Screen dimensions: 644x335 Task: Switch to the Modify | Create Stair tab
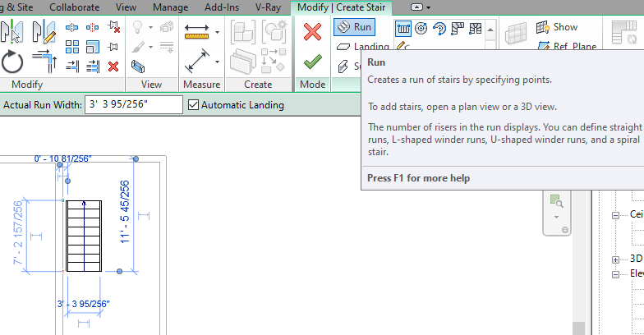point(342,7)
